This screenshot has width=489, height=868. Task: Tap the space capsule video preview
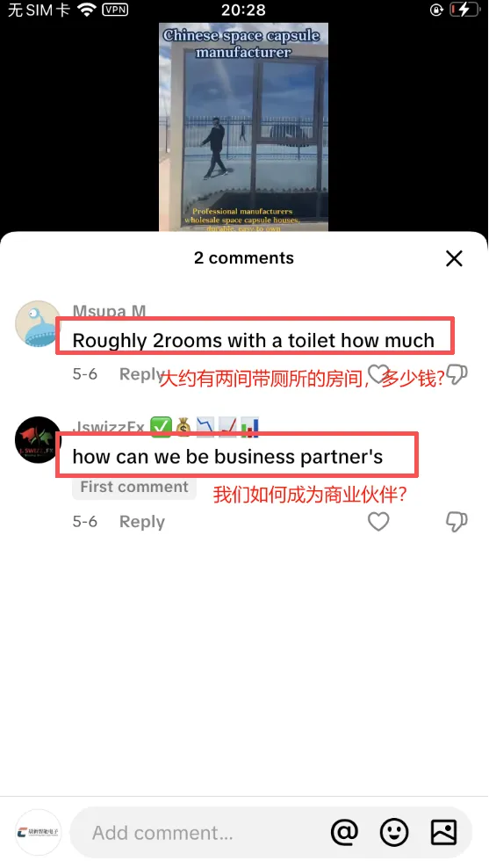coord(243,127)
